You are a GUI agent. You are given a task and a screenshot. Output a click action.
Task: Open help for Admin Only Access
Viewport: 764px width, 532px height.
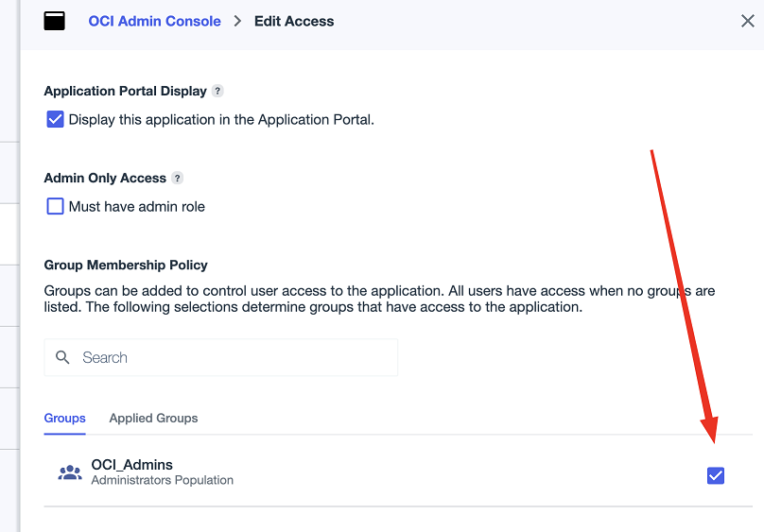point(178,179)
